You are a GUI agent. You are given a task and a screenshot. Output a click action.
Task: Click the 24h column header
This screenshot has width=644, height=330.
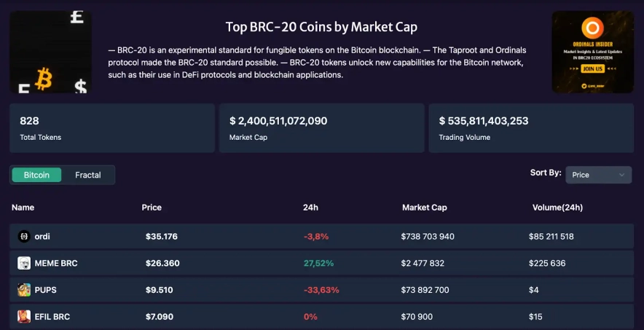point(310,208)
